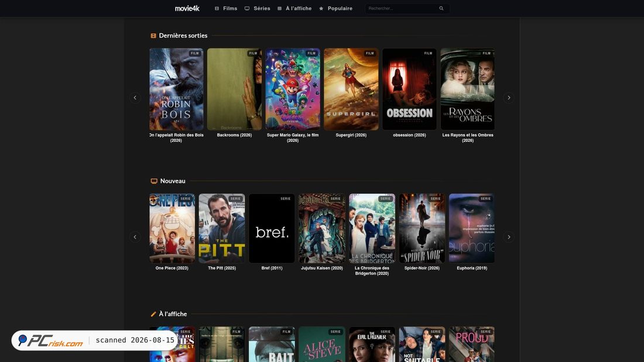This screenshot has width=644, height=362.
Task: Click title link Bref (2011)
Action: pos(272,268)
